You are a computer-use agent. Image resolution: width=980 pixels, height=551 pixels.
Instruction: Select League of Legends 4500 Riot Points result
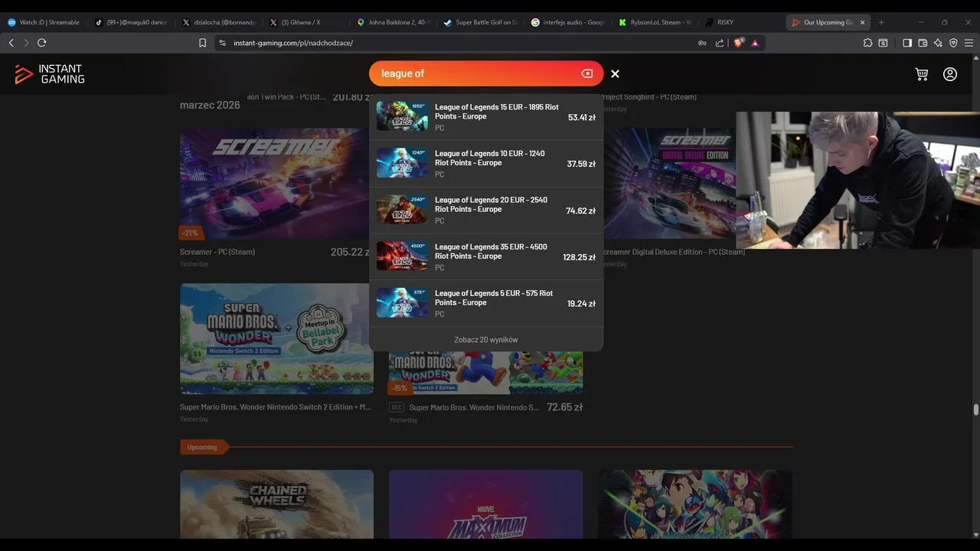point(486,257)
